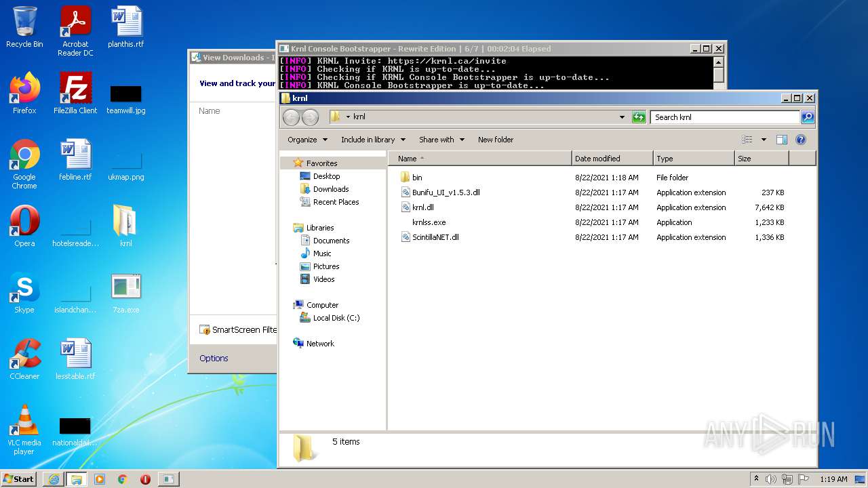
Task: Open ukmap.png on the desktop
Action: coord(126,167)
